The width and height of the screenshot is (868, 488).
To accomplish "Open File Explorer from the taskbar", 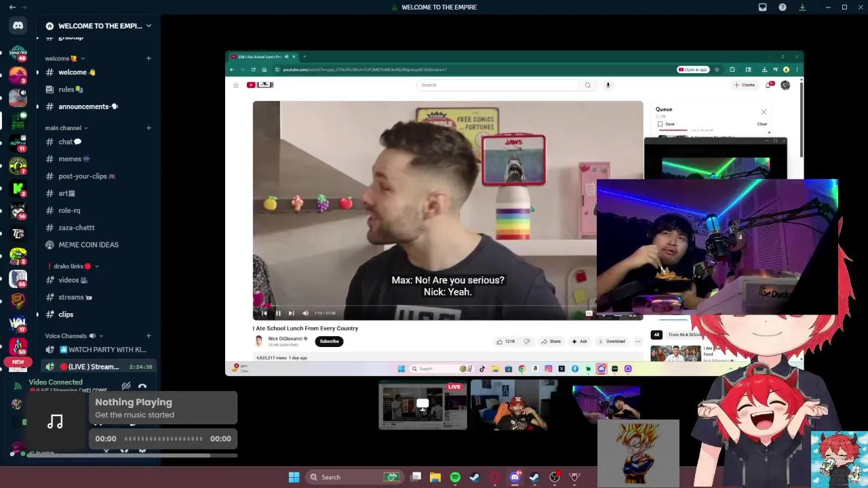I will click(x=435, y=477).
